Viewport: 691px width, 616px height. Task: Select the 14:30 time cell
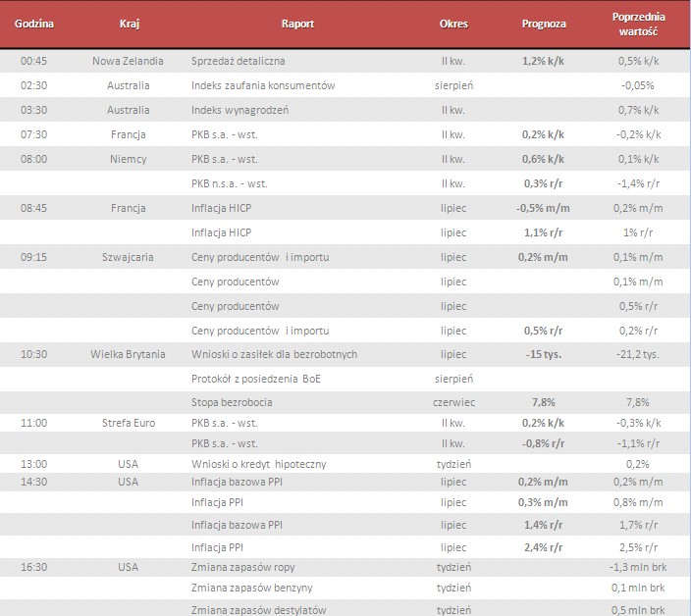click(x=33, y=483)
